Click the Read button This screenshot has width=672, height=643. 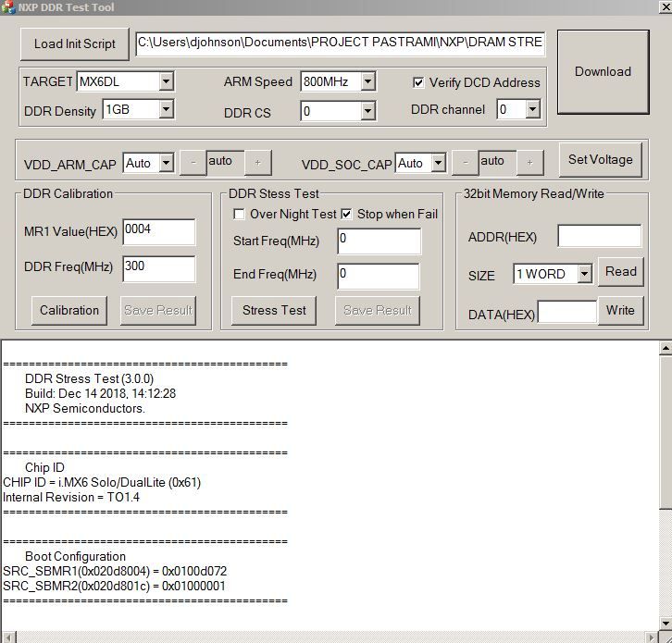pos(620,272)
